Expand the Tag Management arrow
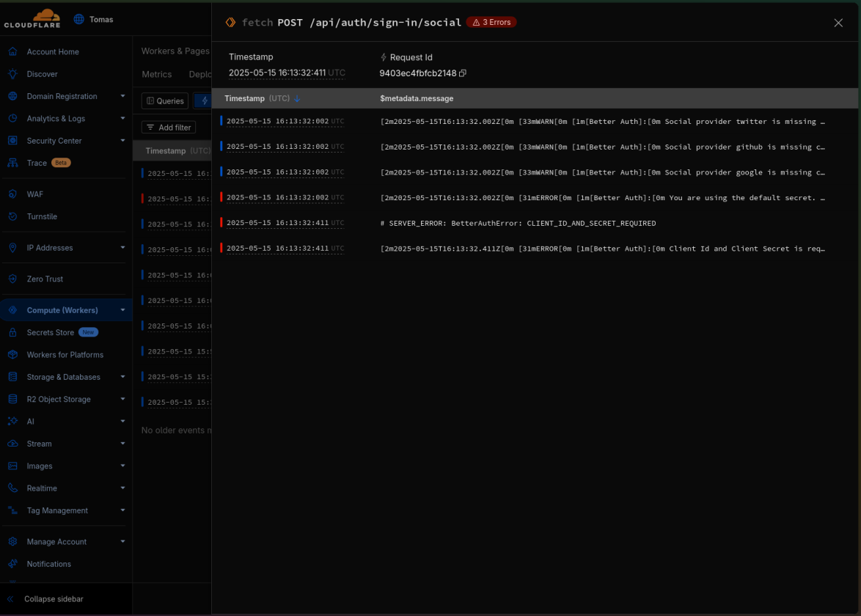 [122, 510]
